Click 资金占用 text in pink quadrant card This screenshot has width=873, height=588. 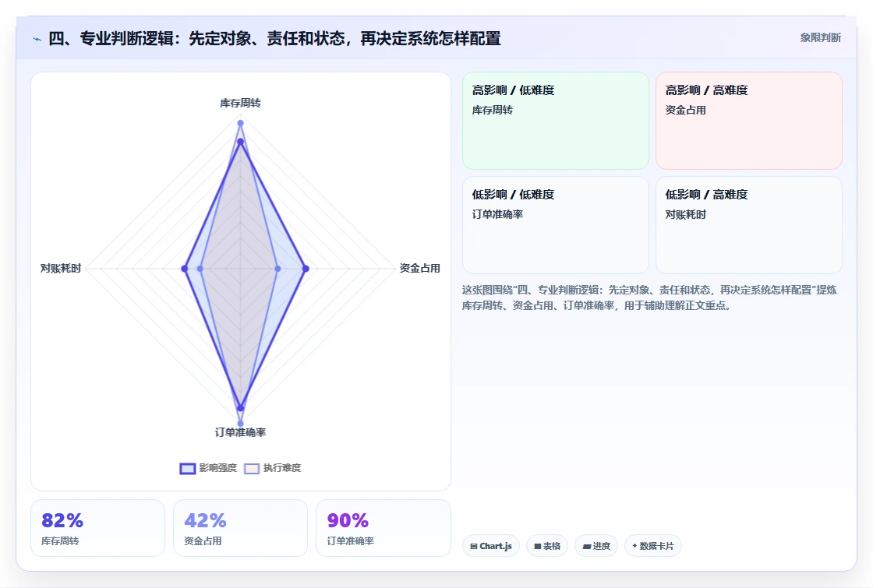pyautogui.click(x=685, y=110)
